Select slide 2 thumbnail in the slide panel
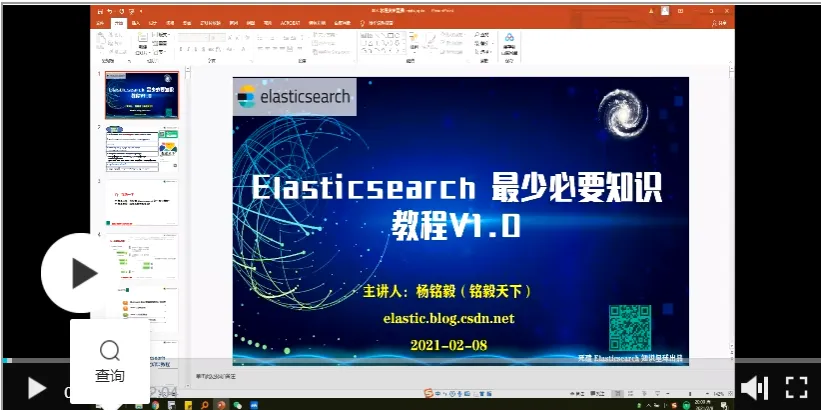The image size is (821, 410). coord(142,149)
